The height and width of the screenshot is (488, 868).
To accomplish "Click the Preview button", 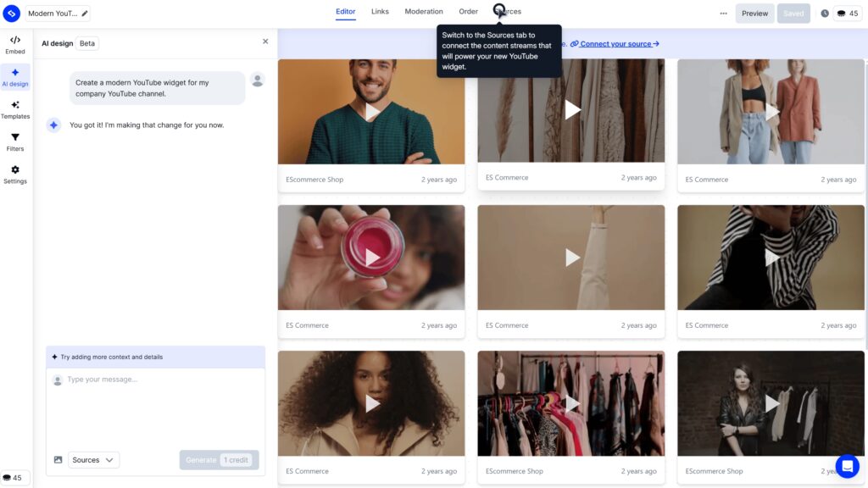I will (x=754, y=13).
